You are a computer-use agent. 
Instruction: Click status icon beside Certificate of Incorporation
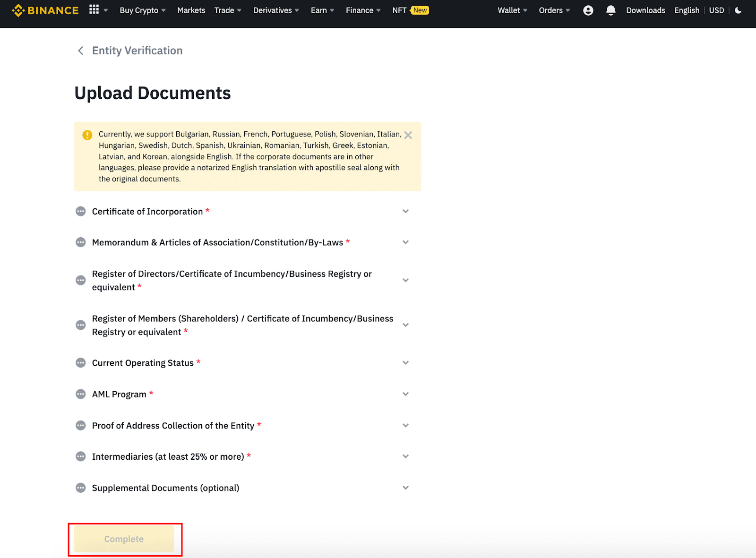point(81,211)
